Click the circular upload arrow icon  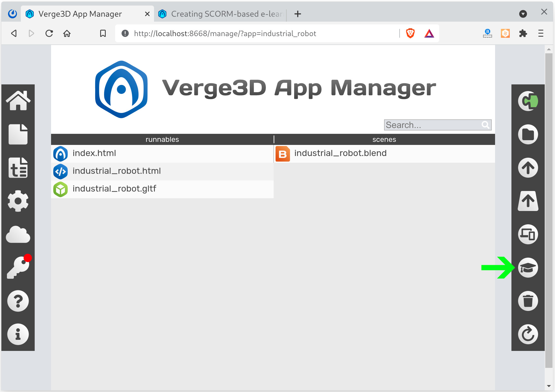click(528, 168)
